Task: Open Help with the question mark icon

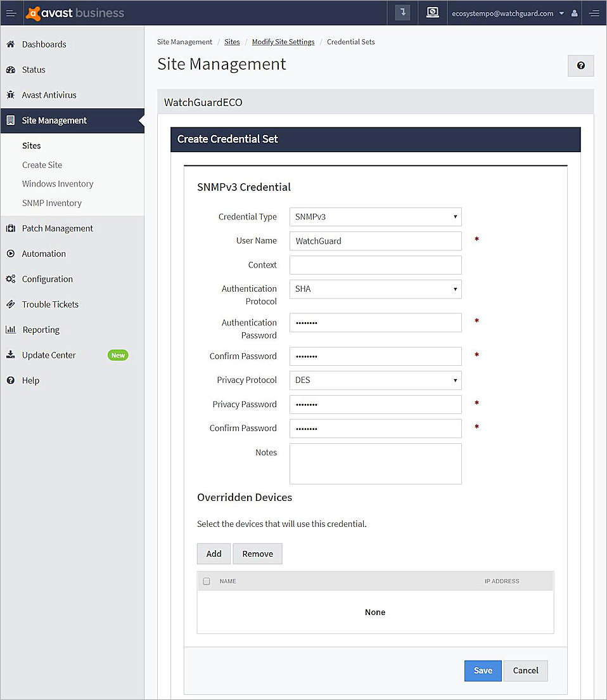Action: 11,380
